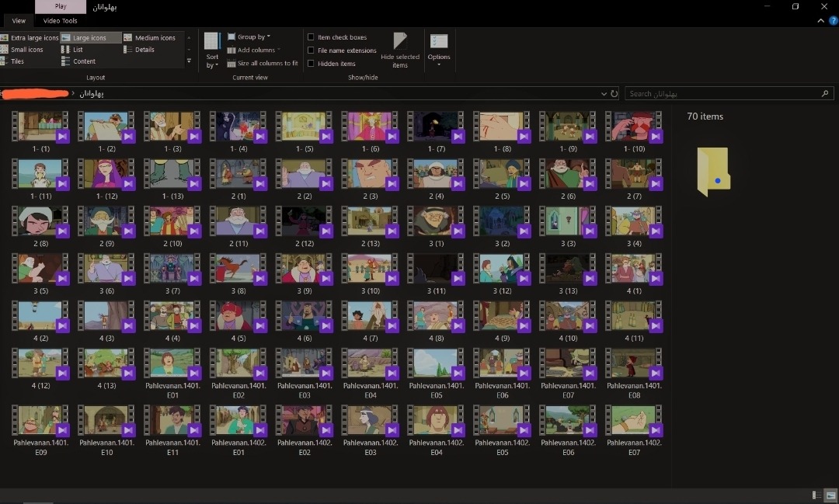Viewport: 839px width, 504px height.
Task: Select video file 3 (12)
Action: 502,274
